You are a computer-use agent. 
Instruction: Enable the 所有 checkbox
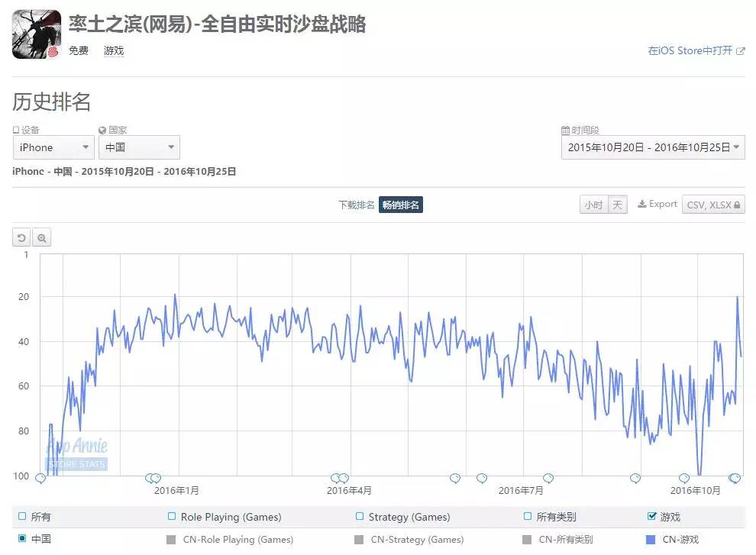coord(21,516)
